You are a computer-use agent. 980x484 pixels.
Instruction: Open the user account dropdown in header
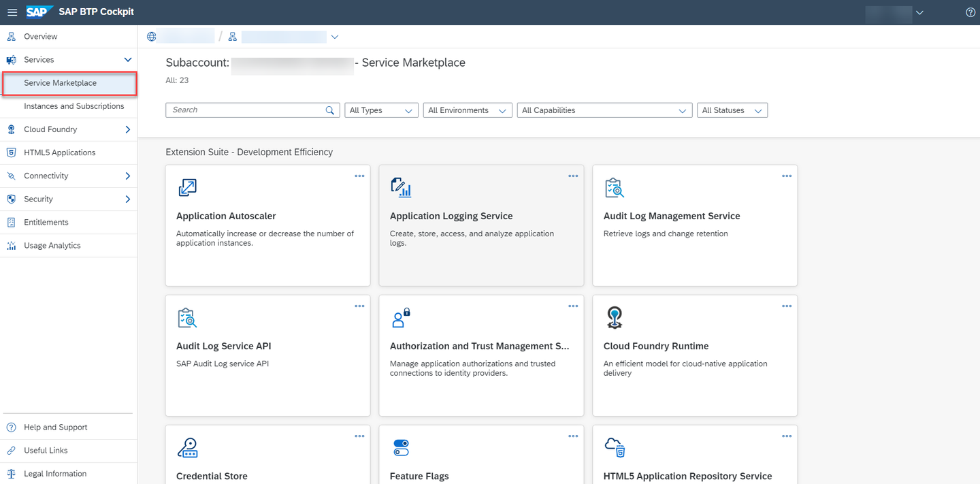click(920, 12)
